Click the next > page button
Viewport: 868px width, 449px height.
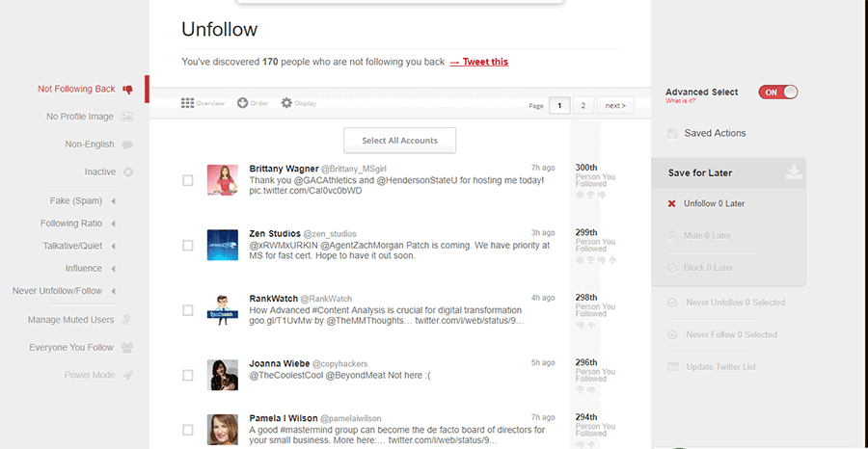point(615,106)
